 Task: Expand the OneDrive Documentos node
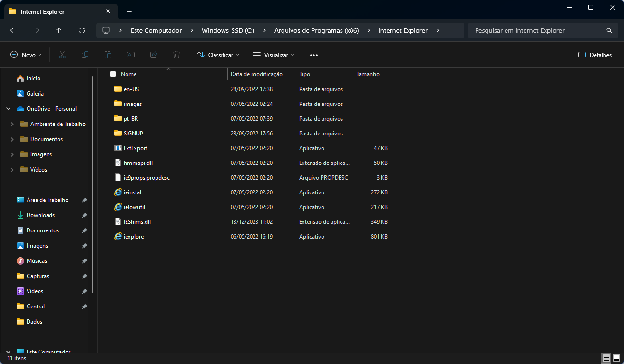point(12,139)
